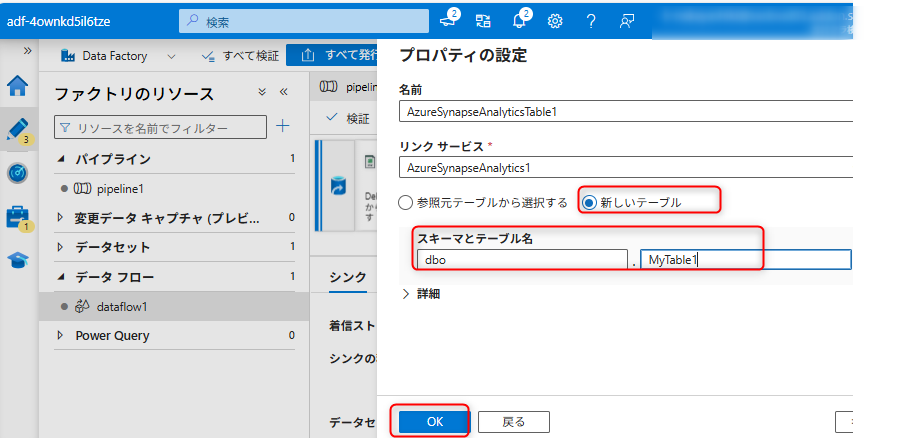This screenshot has width=909, height=438.
Task: Expand the left sidebar with double chevron
Action: pyautogui.click(x=27, y=51)
